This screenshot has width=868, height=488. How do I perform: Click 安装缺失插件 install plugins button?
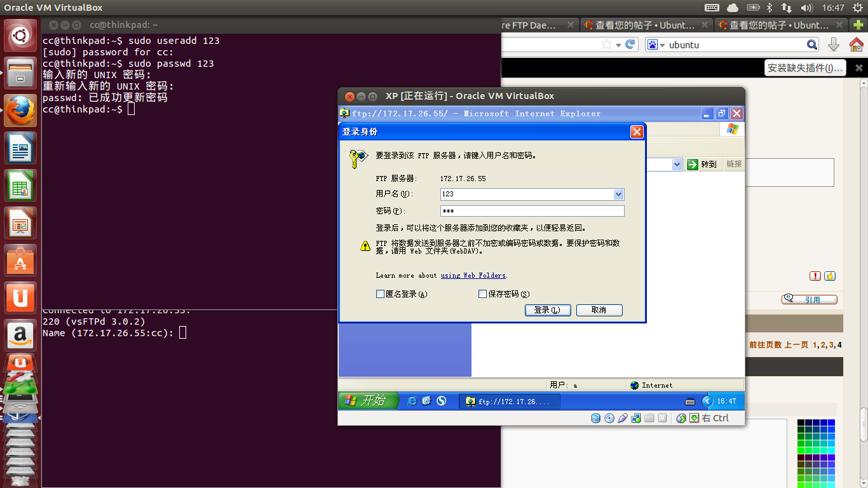click(x=805, y=68)
